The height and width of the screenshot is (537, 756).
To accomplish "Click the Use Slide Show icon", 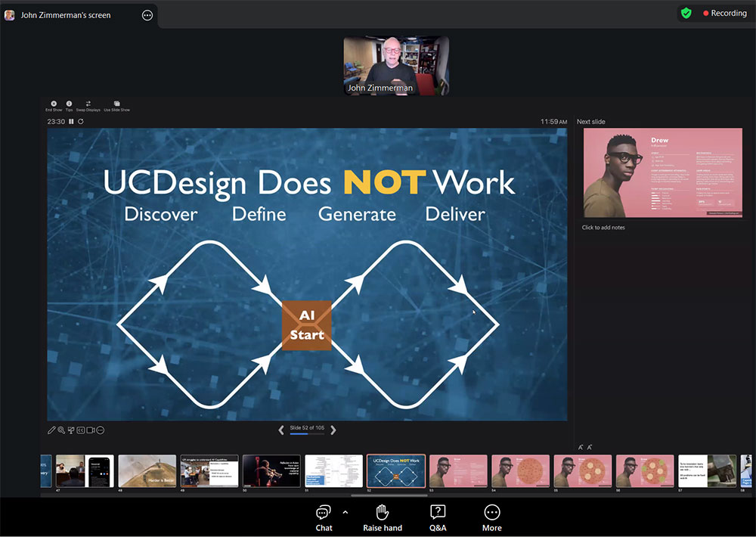I will point(116,104).
